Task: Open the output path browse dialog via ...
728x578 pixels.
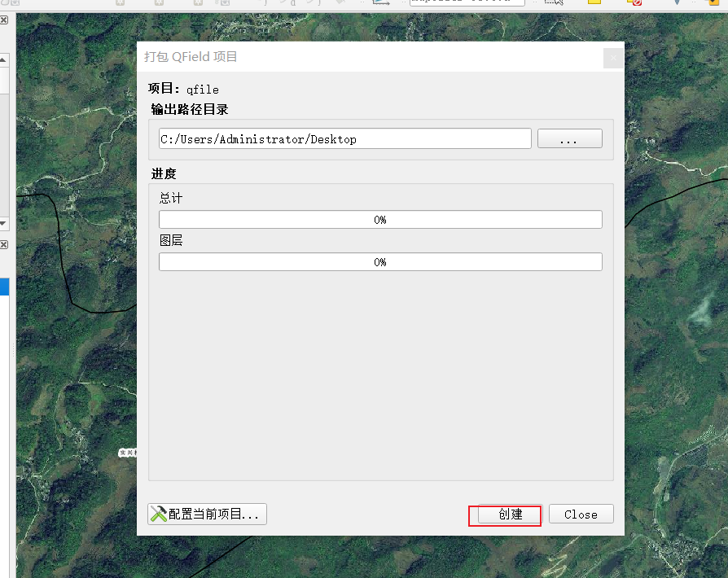Action: (569, 138)
